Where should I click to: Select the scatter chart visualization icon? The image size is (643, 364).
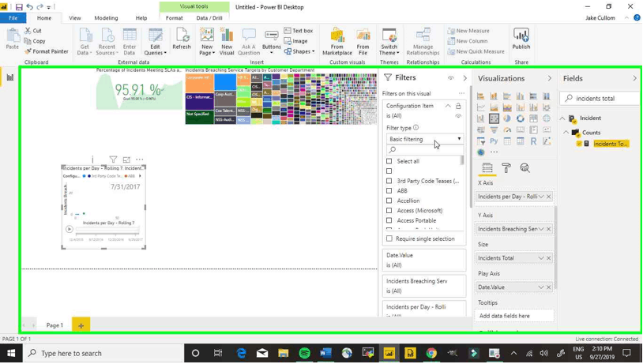coord(494,118)
